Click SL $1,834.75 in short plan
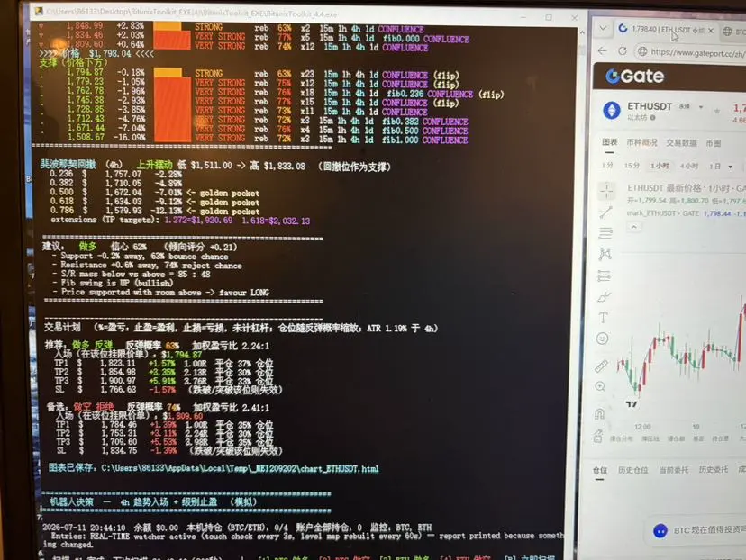 pyautogui.click(x=168, y=450)
